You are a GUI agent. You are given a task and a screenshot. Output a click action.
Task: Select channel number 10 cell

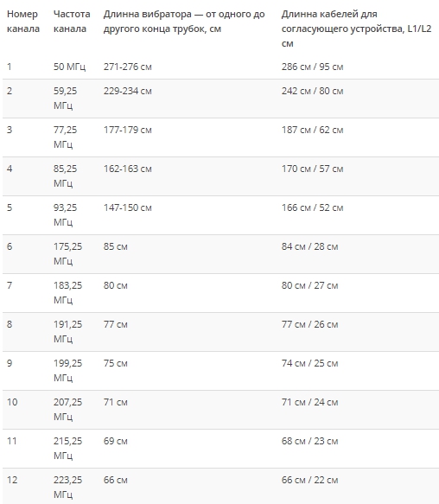pos(12,402)
